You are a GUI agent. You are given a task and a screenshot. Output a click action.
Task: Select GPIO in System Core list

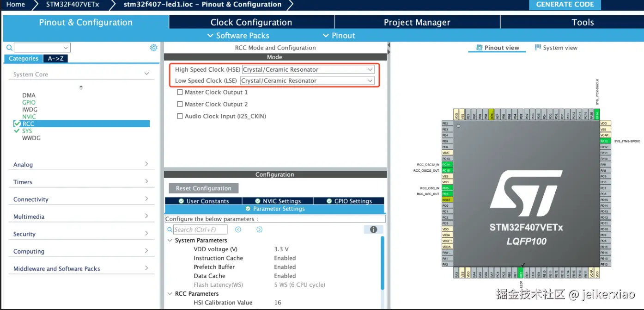click(x=29, y=102)
